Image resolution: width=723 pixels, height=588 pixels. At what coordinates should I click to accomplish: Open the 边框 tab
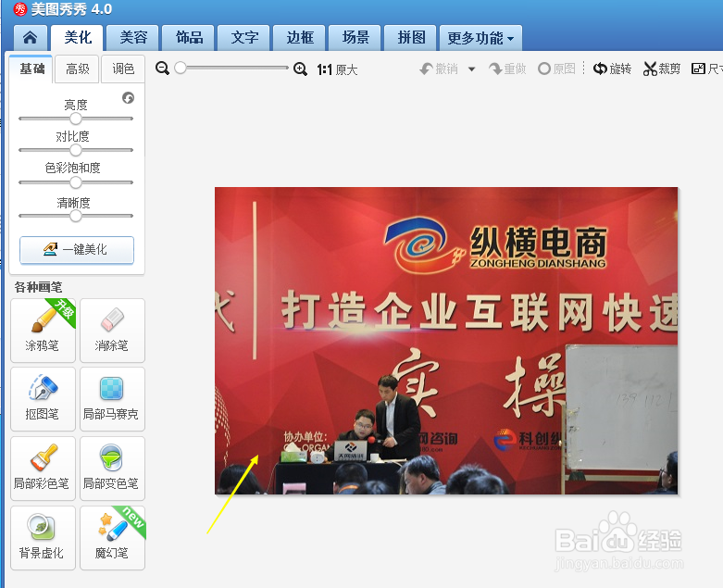(300, 37)
